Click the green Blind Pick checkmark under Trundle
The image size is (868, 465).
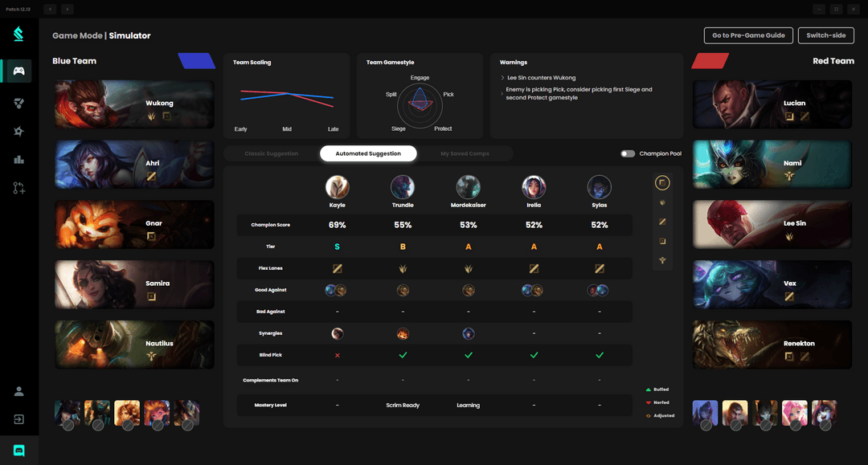(x=403, y=354)
